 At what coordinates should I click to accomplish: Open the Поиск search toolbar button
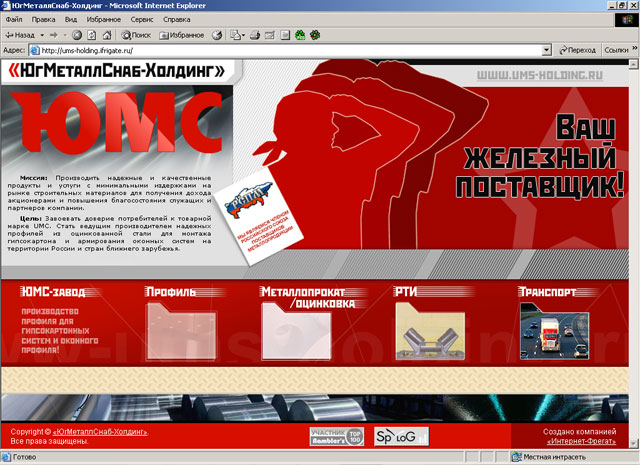[x=136, y=35]
